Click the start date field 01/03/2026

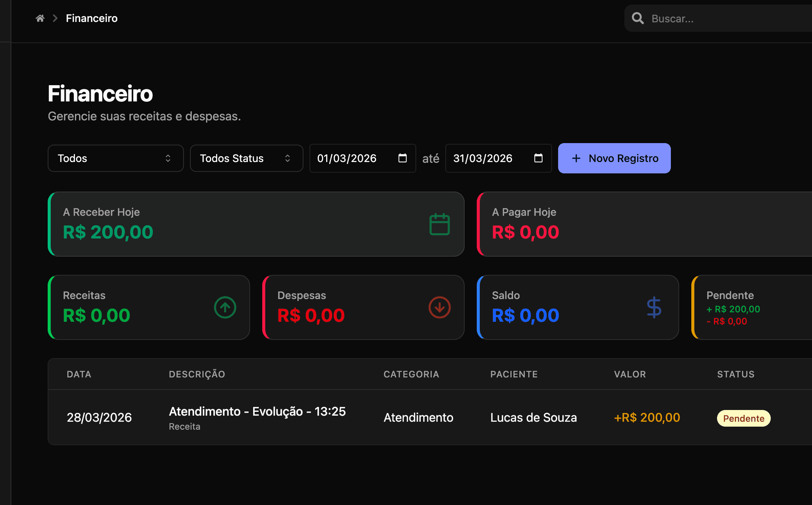point(363,158)
